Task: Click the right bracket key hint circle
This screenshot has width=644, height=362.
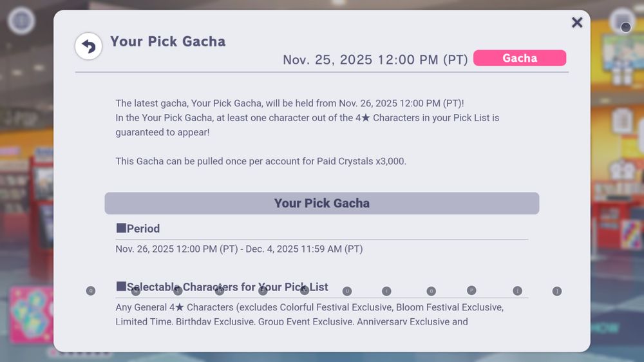Action: click(557, 291)
